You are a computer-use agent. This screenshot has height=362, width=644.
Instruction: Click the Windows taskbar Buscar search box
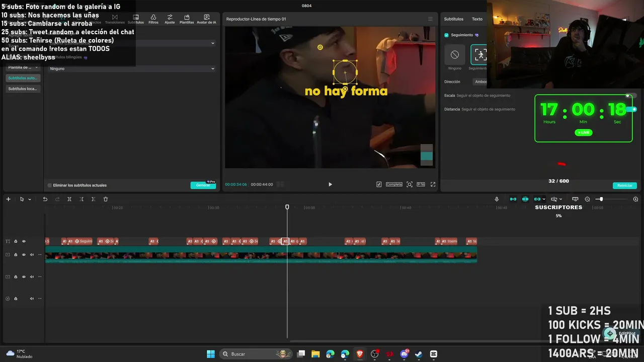point(257,354)
